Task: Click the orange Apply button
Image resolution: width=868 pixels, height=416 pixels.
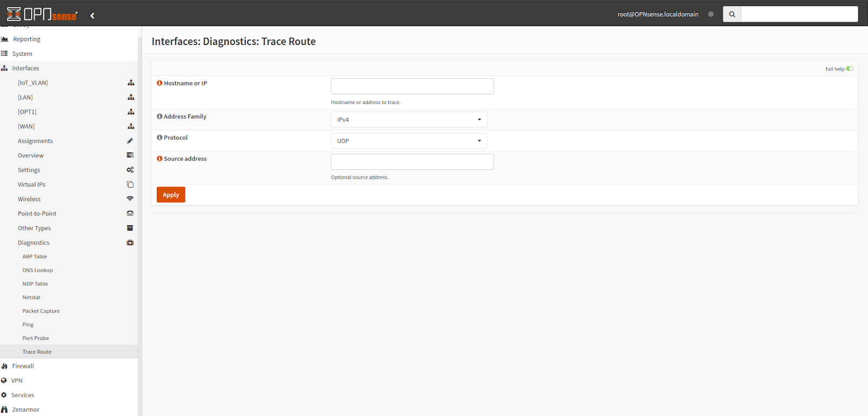Action: tap(171, 195)
